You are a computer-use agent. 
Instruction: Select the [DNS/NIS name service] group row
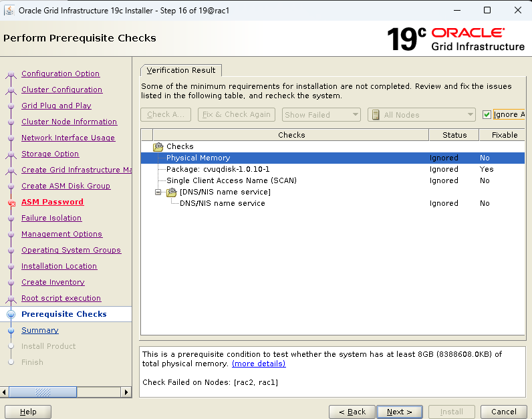[x=333, y=192]
